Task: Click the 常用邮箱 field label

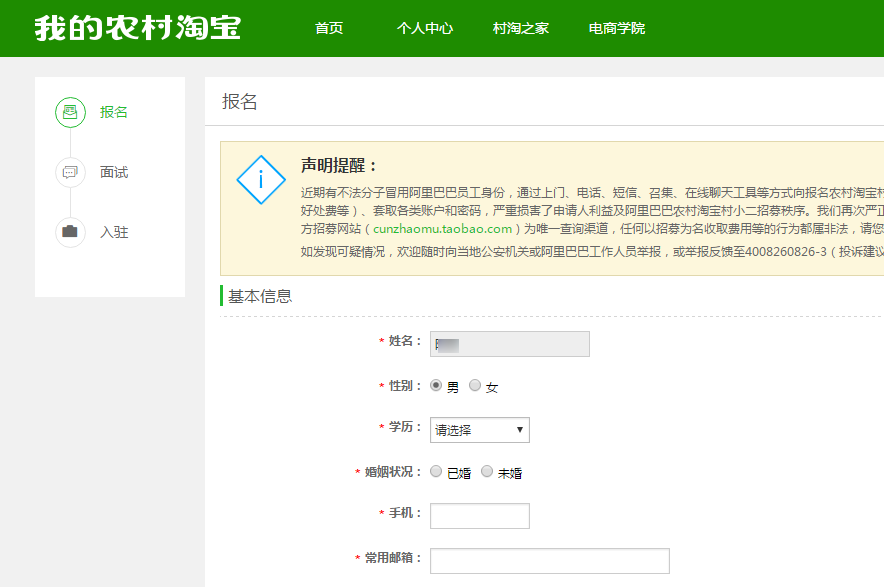Action: [x=392, y=558]
